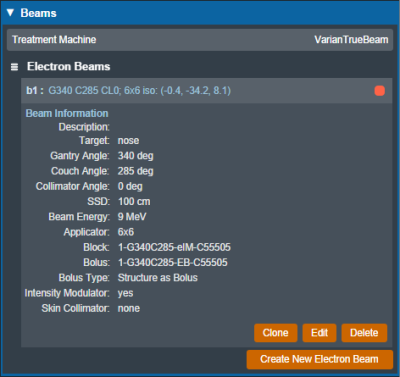Click the Target nose value
The width and height of the screenshot is (400, 377).
tap(128, 141)
